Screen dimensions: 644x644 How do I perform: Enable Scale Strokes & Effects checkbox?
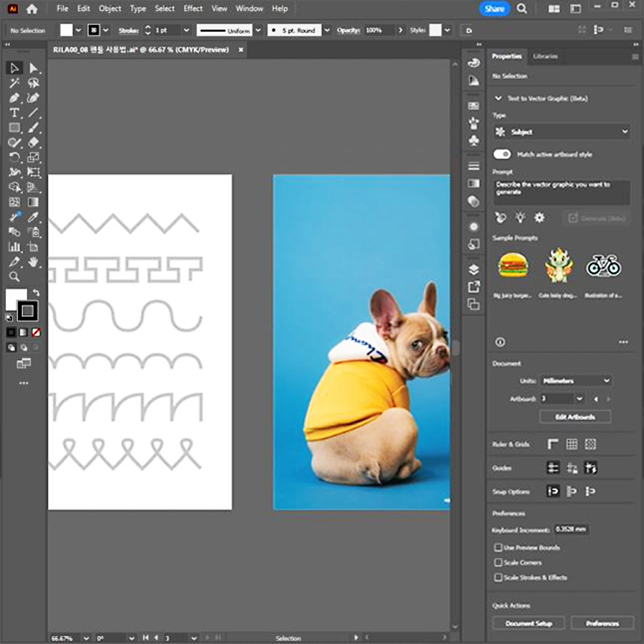[498, 578]
